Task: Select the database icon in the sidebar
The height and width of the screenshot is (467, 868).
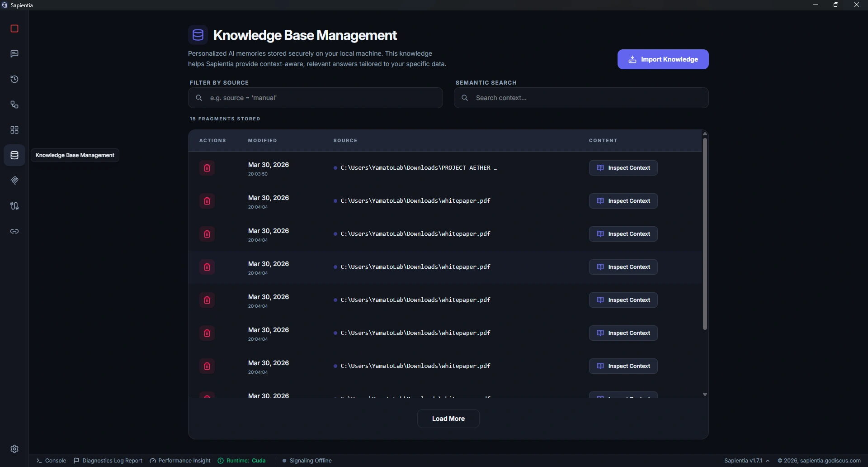Action: click(14, 155)
